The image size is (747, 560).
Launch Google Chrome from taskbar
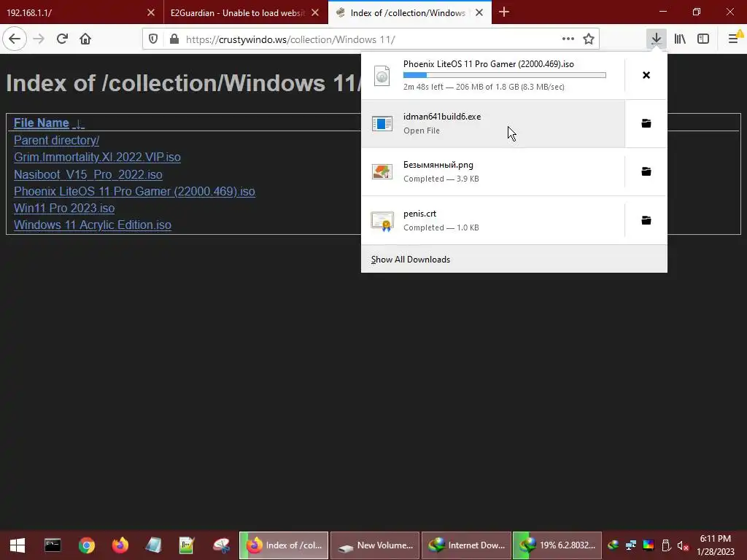[86, 545]
